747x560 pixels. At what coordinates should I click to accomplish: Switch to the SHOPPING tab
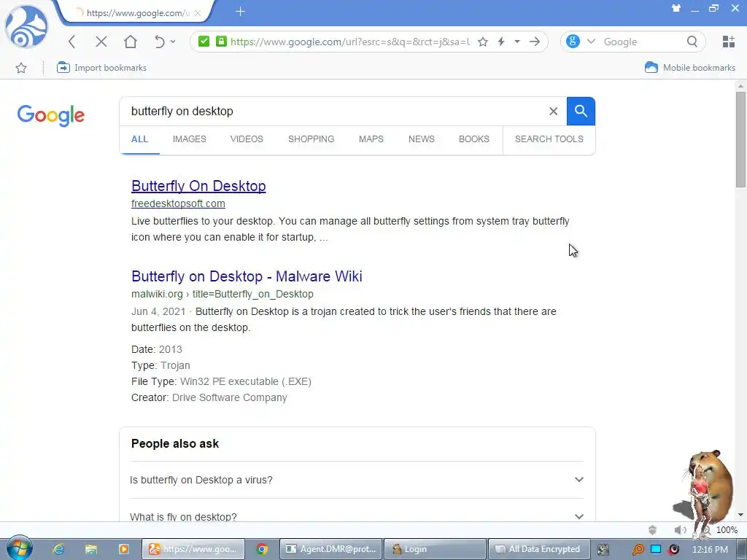[x=311, y=139]
